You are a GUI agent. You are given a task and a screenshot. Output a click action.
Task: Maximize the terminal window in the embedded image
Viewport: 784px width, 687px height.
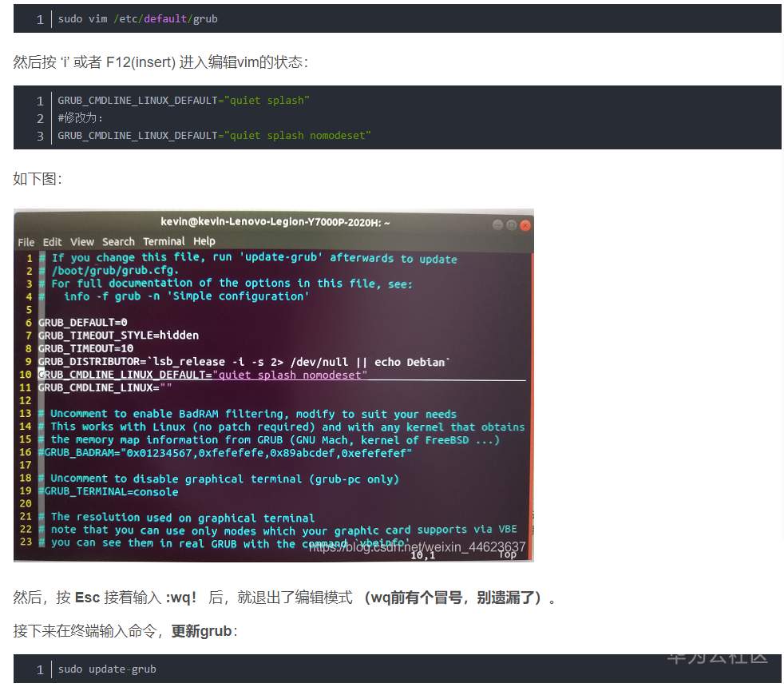(511, 224)
